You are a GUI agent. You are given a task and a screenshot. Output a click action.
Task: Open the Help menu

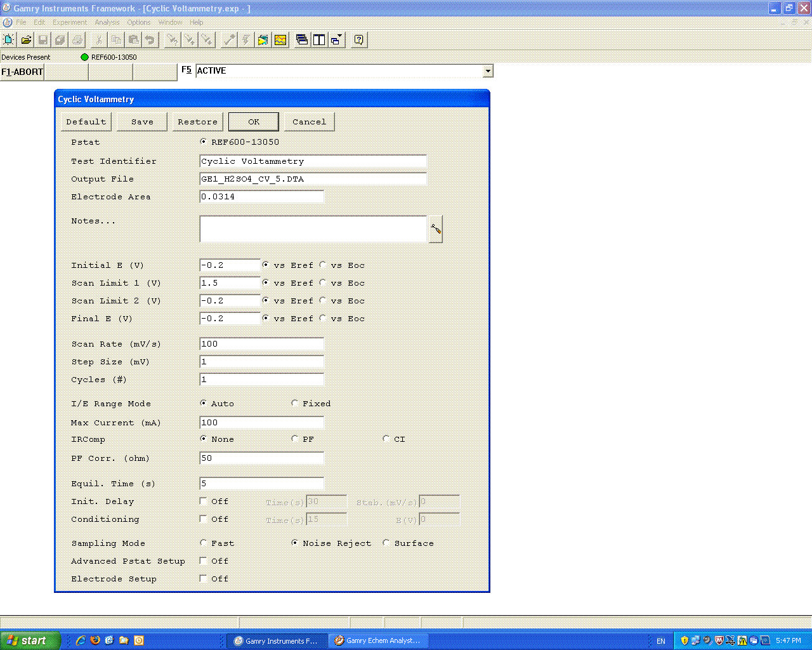197,22
